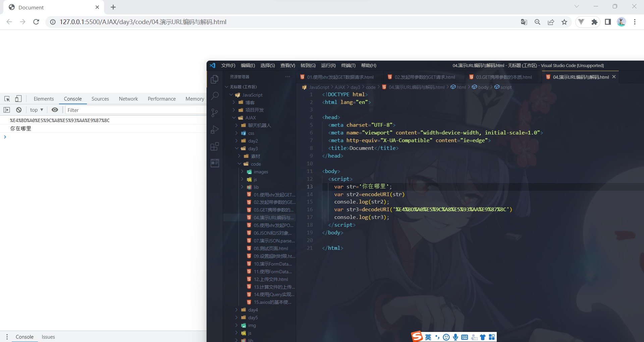Open a new Chrome tab

(x=113, y=7)
